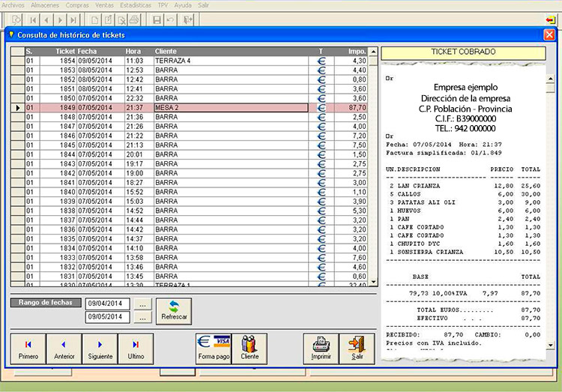Click the time 15:52 in ticket 1840 row
Image resolution: width=562 pixels, height=392 pixels.
click(x=134, y=192)
